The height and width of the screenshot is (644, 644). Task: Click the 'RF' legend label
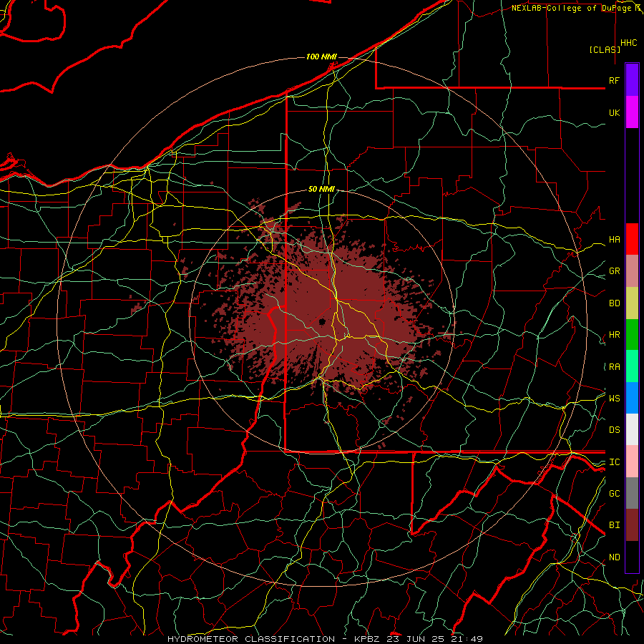click(x=614, y=80)
